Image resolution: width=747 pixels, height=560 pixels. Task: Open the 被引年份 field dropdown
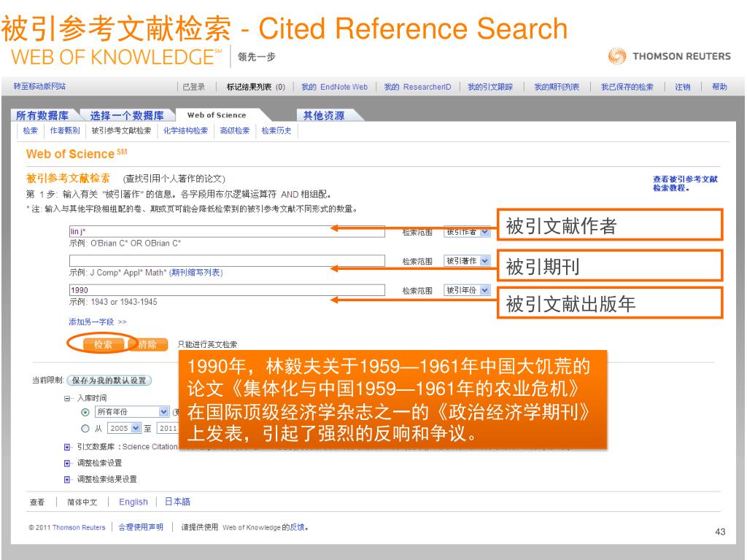(467, 290)
